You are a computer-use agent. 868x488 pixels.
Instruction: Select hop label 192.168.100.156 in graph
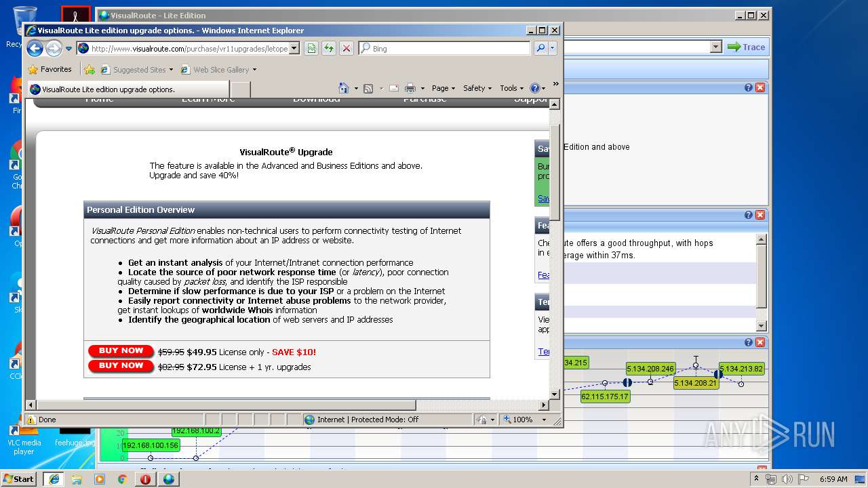(150, 445)
